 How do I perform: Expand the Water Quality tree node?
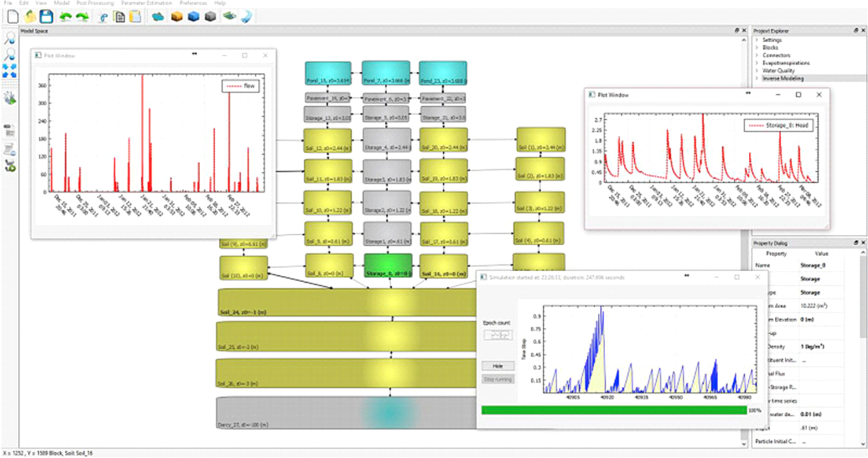[757, 71]
